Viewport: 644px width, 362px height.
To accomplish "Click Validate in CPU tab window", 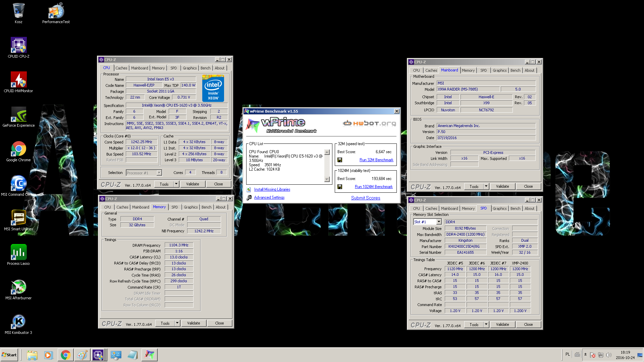I will (193, 184).
